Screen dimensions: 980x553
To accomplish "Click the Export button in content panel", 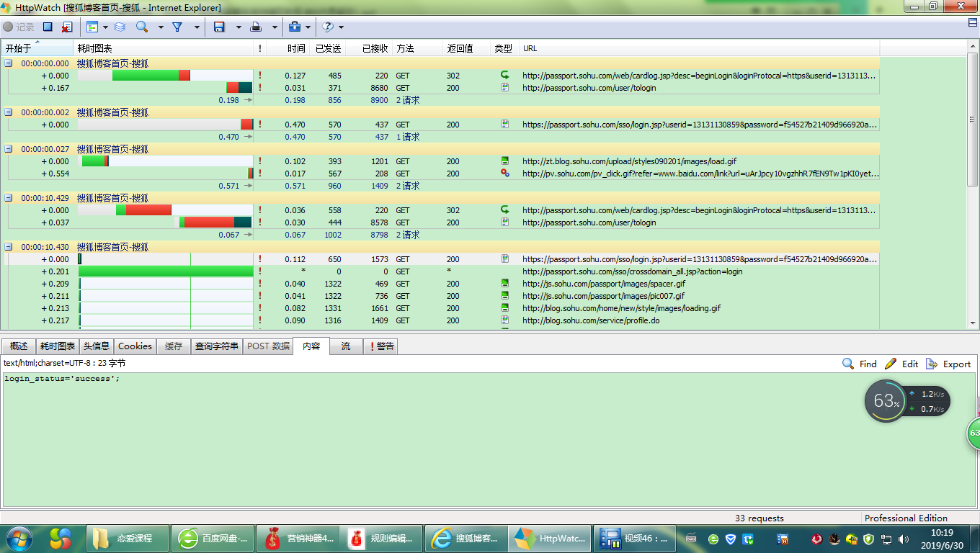I will coord(948,364).
